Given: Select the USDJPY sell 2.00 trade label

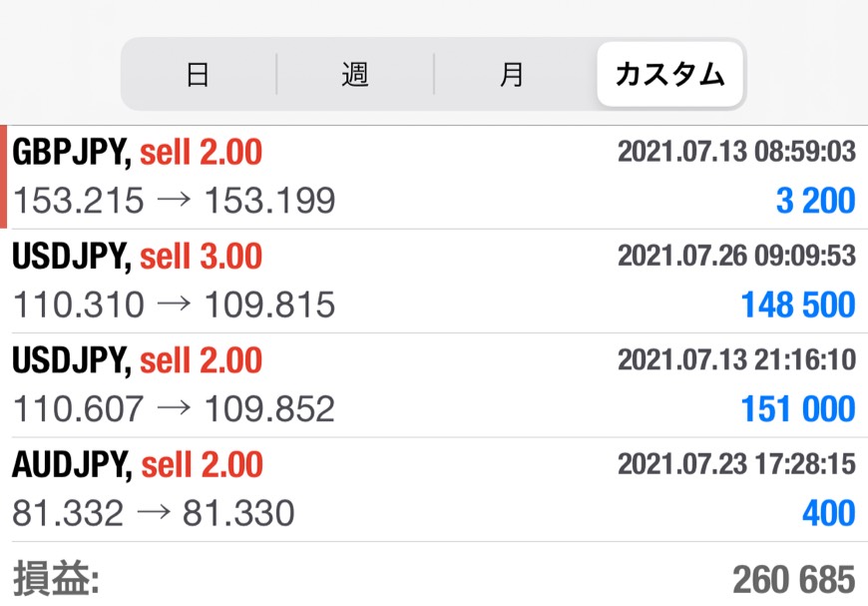Looking at the screenshot, I should click(138, 360).
